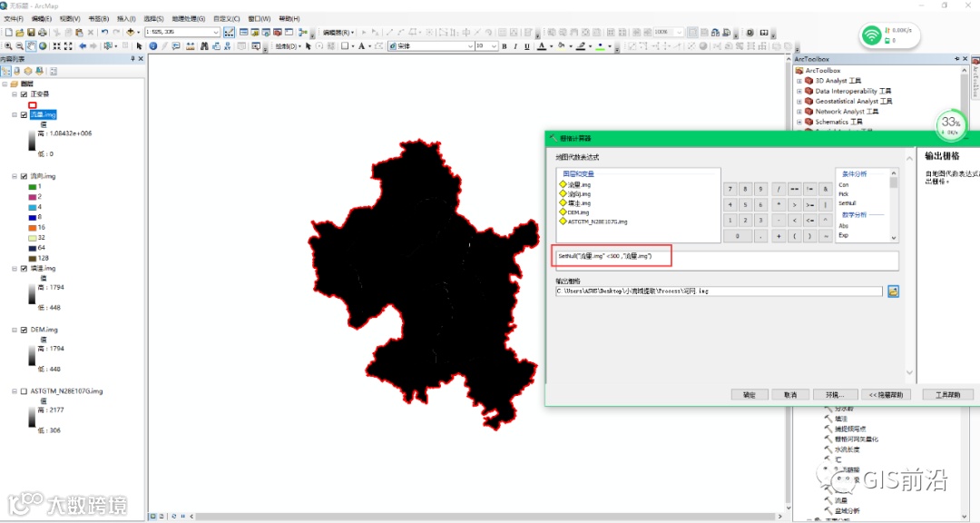
Task: Select the SetNull function in list
Action: click(x=847, y=203)
